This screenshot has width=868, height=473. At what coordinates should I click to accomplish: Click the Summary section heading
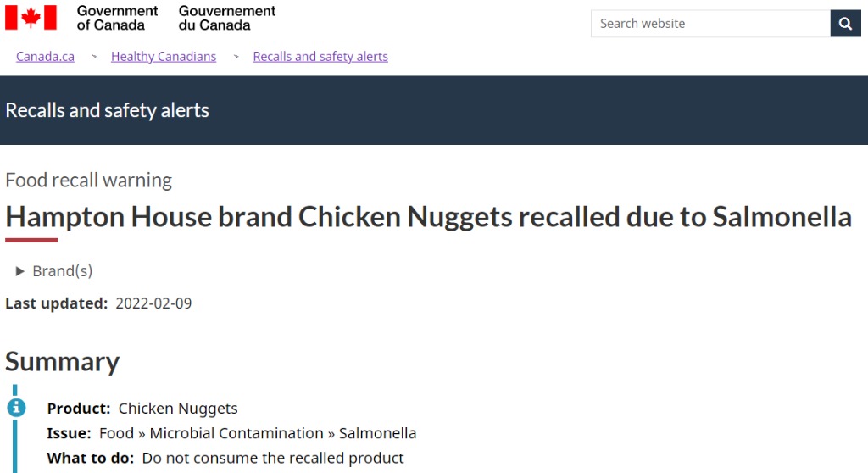[x=63, y=361]
